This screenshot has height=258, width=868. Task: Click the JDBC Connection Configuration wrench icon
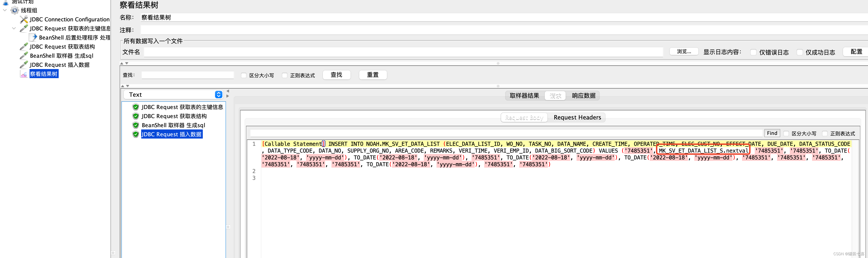pos(24,19)
